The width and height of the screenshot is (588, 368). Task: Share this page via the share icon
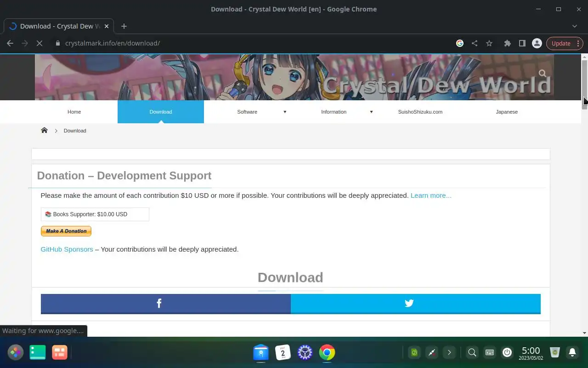click(475, 43)
